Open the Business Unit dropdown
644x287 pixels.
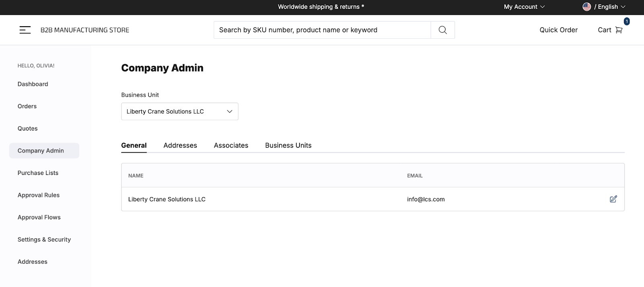(x=180, y=111)
